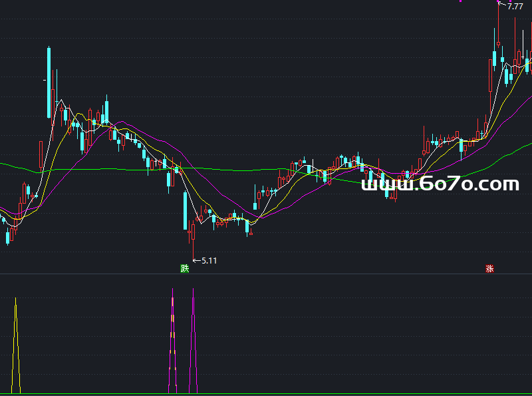Select the 5.11 low price label
Screen dimensions: 532x396
(209, 261)
